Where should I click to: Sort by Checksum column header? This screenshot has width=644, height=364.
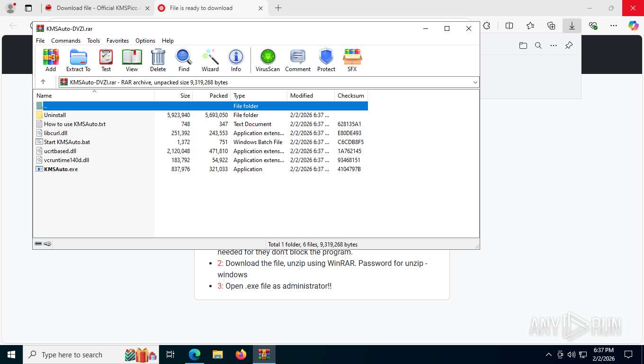[351, 95]
